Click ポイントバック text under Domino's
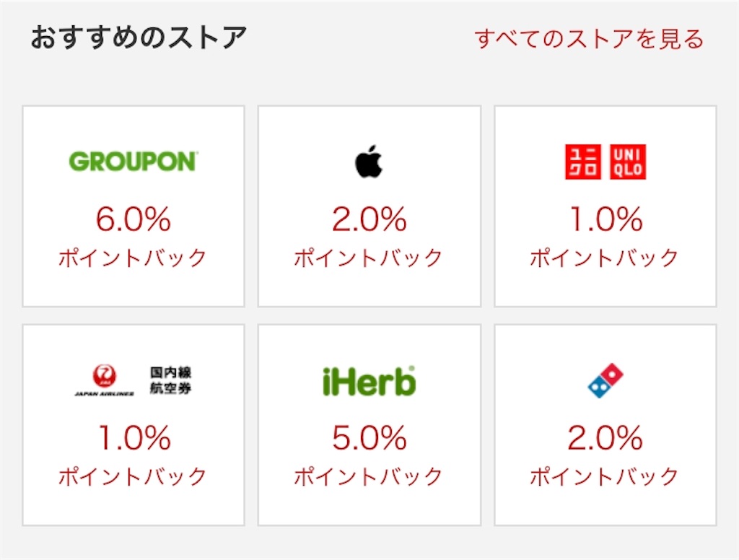739x560 pixels. [x=605, y=476]
